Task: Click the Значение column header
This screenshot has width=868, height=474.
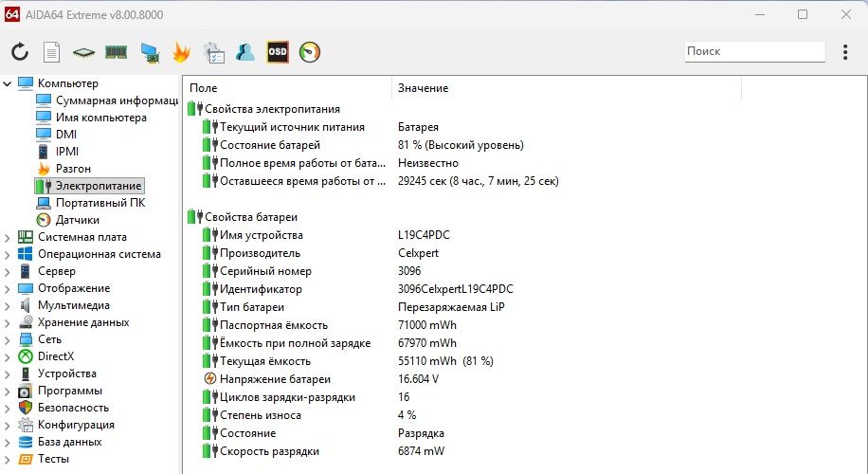Action: [567, 88]
